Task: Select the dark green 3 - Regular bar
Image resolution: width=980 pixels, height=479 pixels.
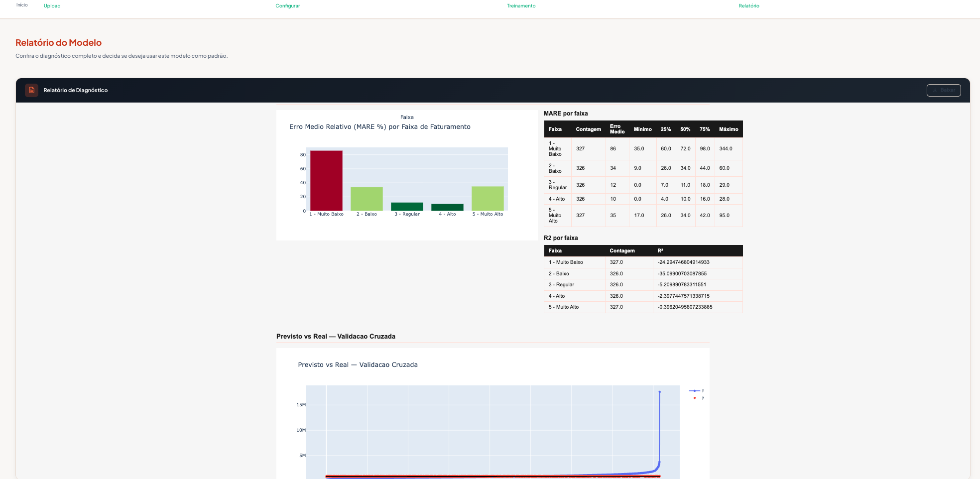Action: coord(407,207)
